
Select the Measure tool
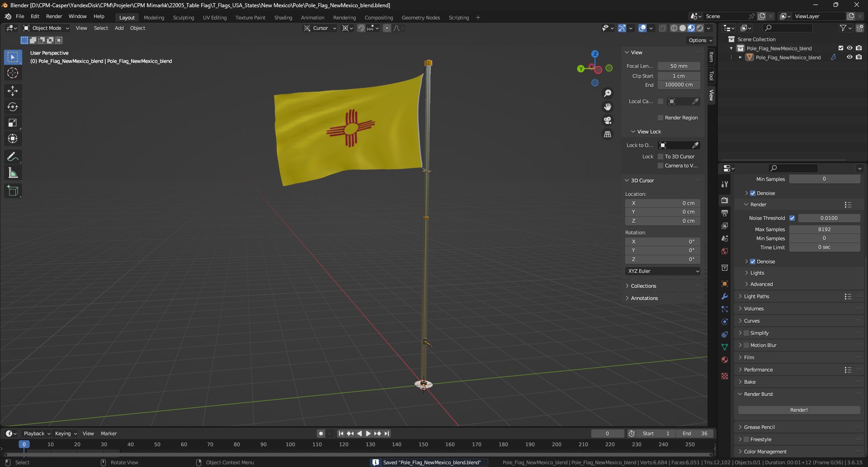click(x=13, y=173)
